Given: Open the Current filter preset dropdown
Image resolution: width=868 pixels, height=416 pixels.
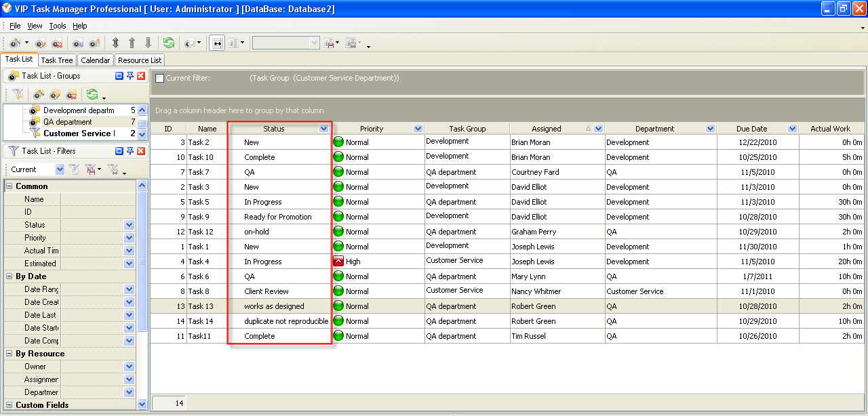Looking at the screenshot, I should coord(60,169).
